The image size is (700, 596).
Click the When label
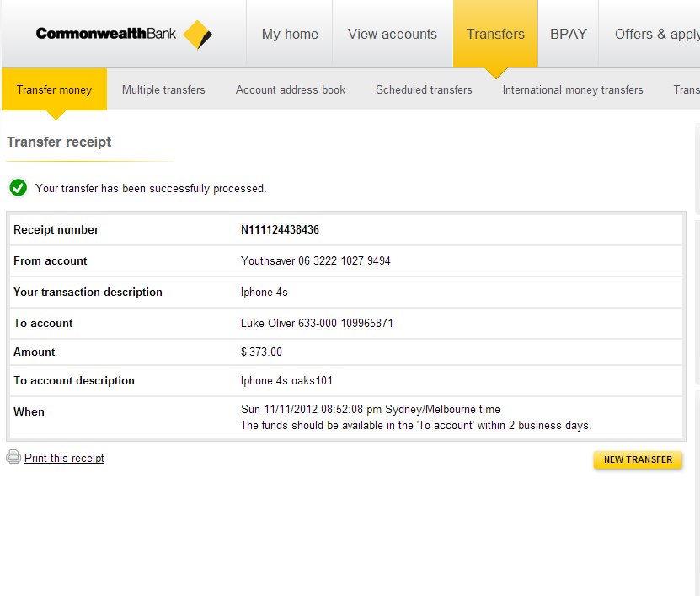pyautogui.click(x=29, y=412)
